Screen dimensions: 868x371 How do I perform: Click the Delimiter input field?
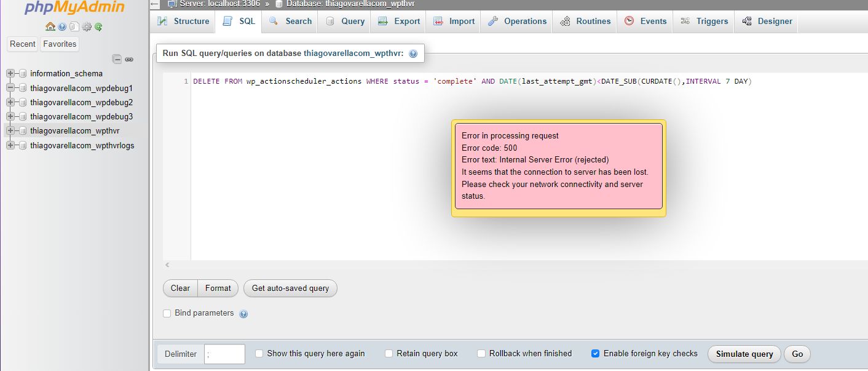[224, 354]
